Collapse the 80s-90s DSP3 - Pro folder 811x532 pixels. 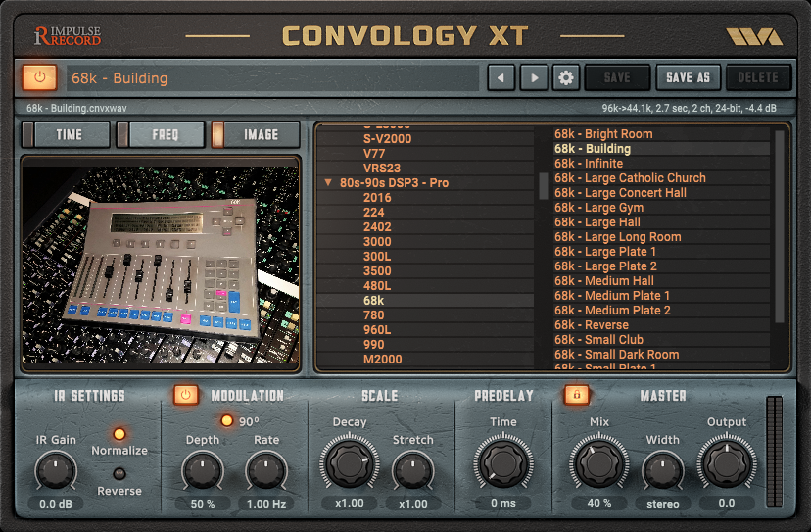[328, 182]
